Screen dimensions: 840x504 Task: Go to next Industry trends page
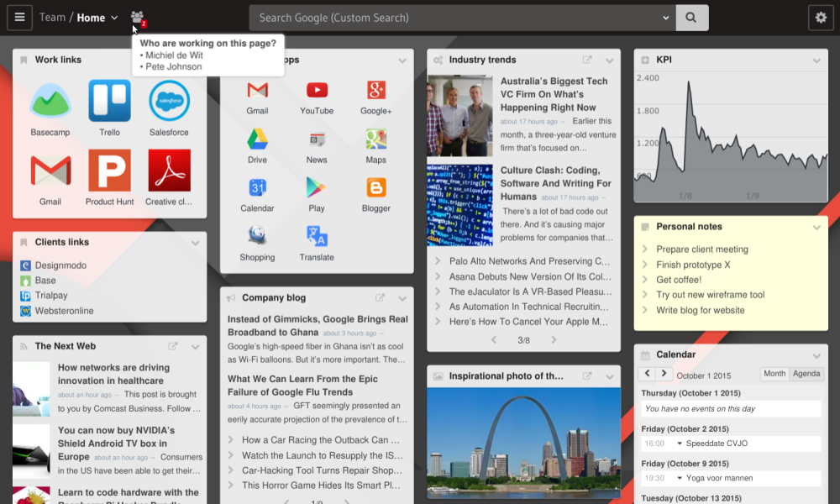coord(554,340)
